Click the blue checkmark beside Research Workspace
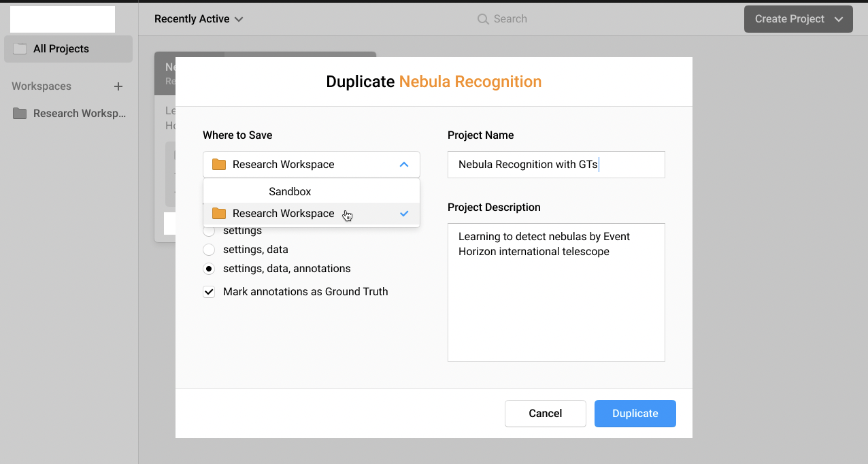The width and height of the screenshot is (868, 464). 404,214
